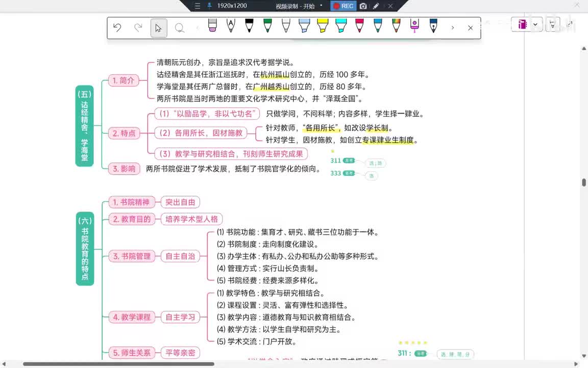588x368 pixels.
Task: Select the dark green pen
Action: point(267,26)
